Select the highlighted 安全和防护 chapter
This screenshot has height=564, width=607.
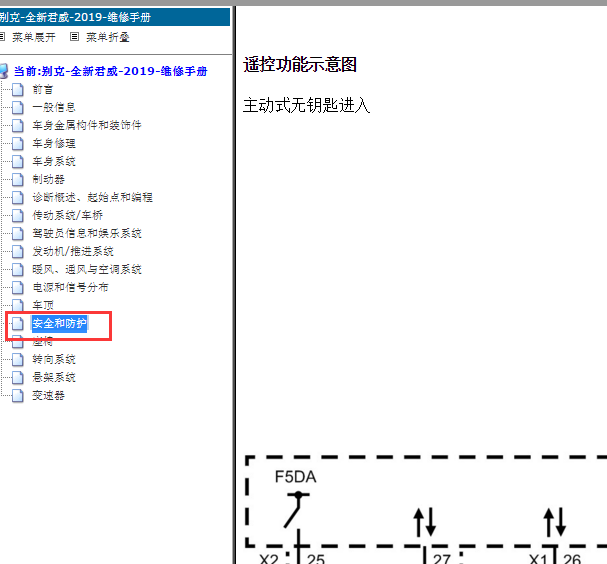(59, 323)
